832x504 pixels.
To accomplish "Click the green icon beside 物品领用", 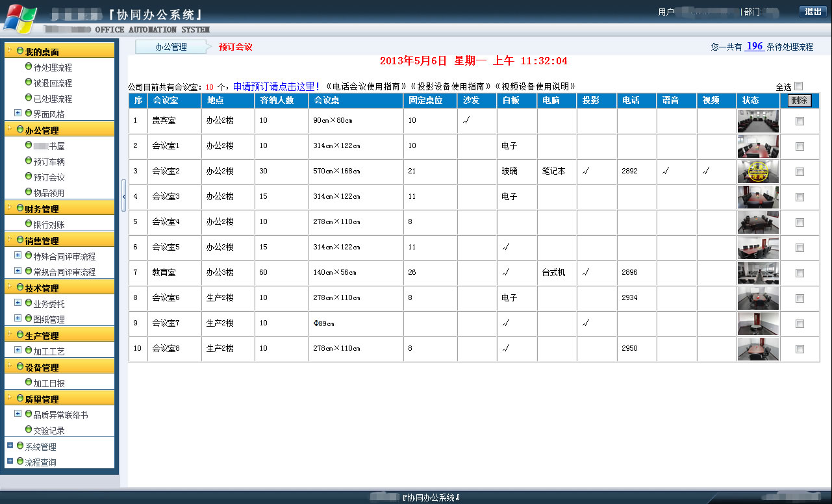I will tap(29, 192).
